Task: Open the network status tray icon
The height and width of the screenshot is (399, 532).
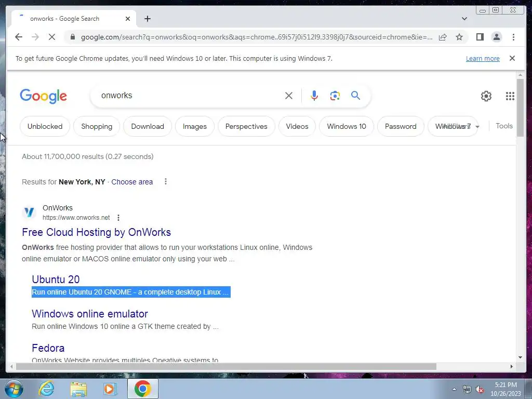Action: pos(467,390)
